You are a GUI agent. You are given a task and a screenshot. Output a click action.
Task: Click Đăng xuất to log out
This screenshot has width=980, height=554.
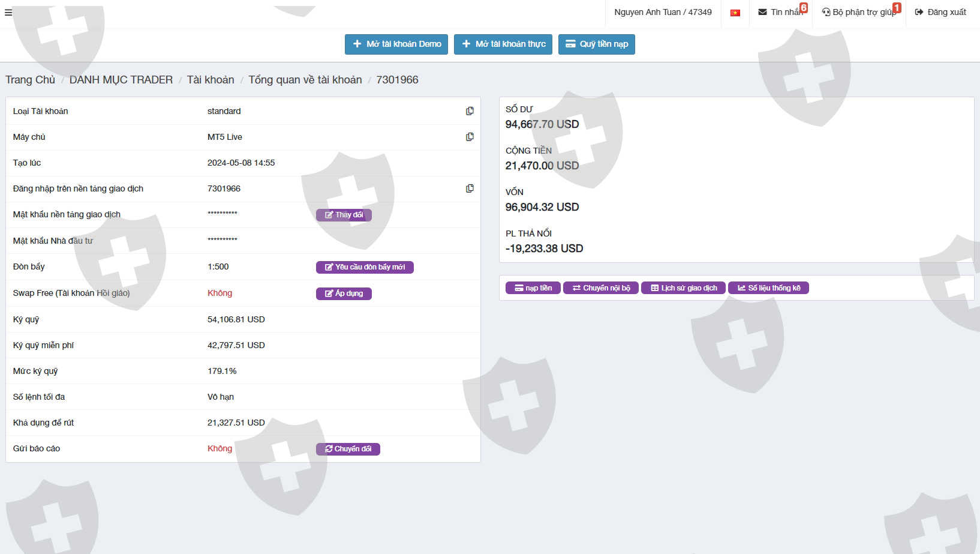click(940, 12)
